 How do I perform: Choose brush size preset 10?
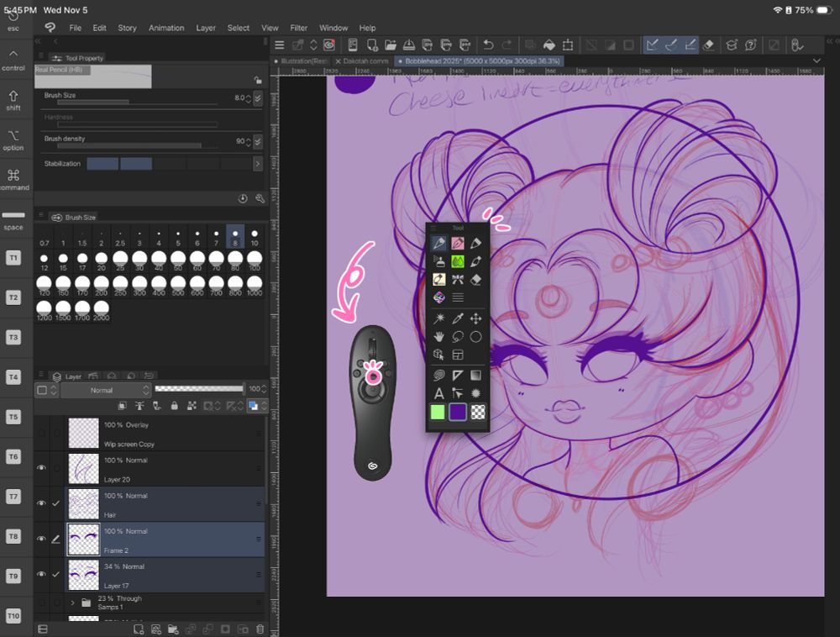(255, 237)
